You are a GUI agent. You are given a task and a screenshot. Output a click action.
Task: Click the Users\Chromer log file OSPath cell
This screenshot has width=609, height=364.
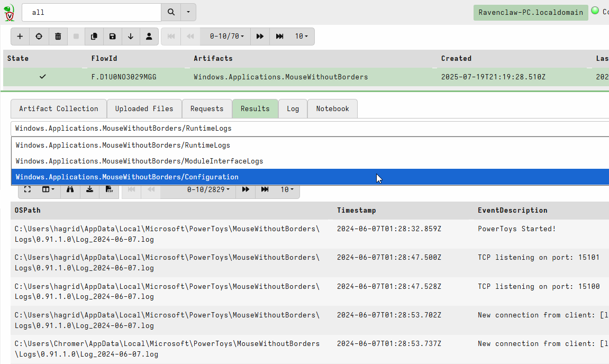pos(167,349)
